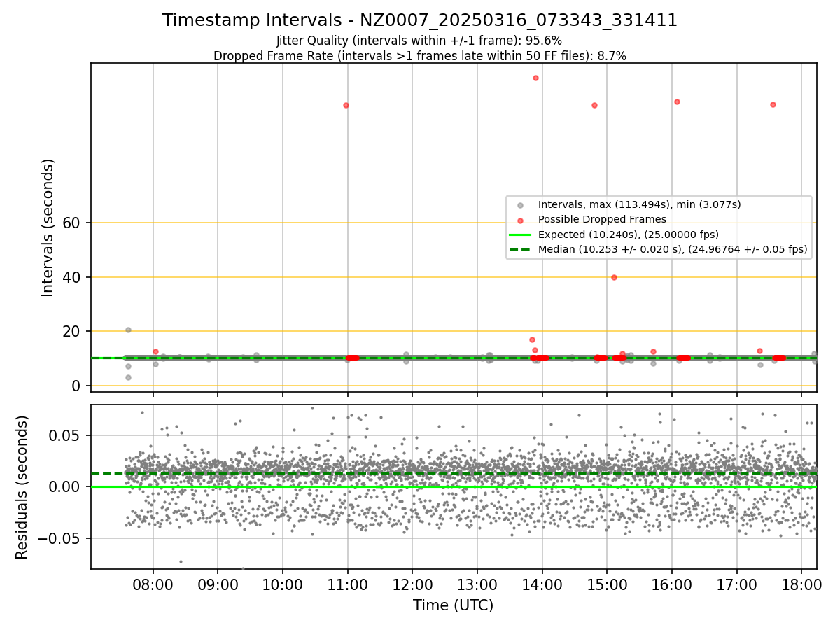This screenshot has width=840, height=630.
Task: Click the 12:00 x-axis tick label
Action: click(412, 585)
